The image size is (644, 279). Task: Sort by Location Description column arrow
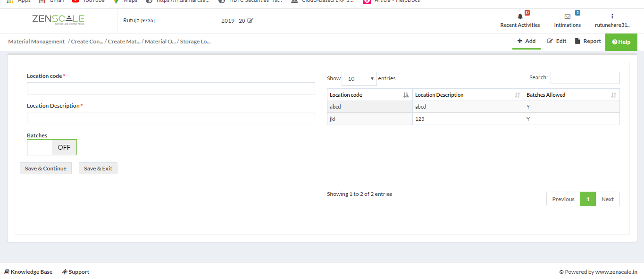point(518,95)
